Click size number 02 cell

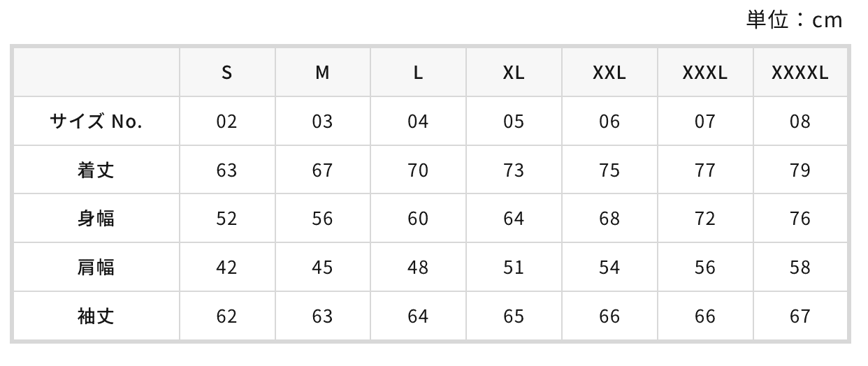coord(226,122)
